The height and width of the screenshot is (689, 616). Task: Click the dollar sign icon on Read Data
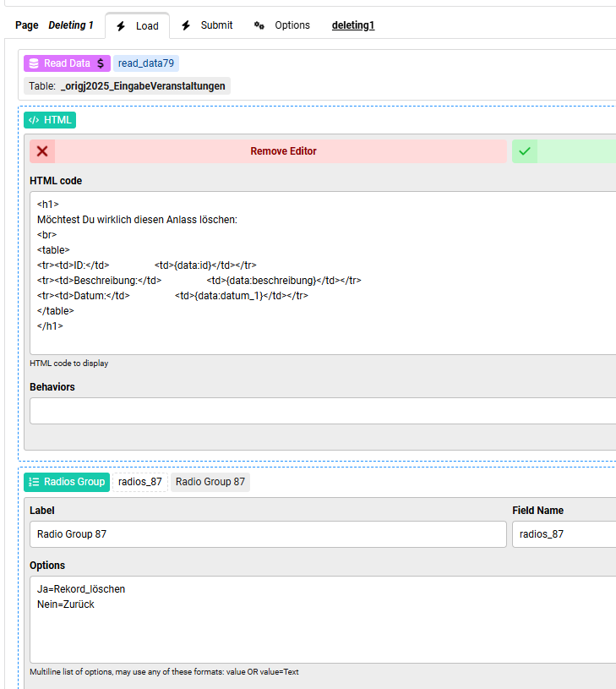(x=101, y=63)
